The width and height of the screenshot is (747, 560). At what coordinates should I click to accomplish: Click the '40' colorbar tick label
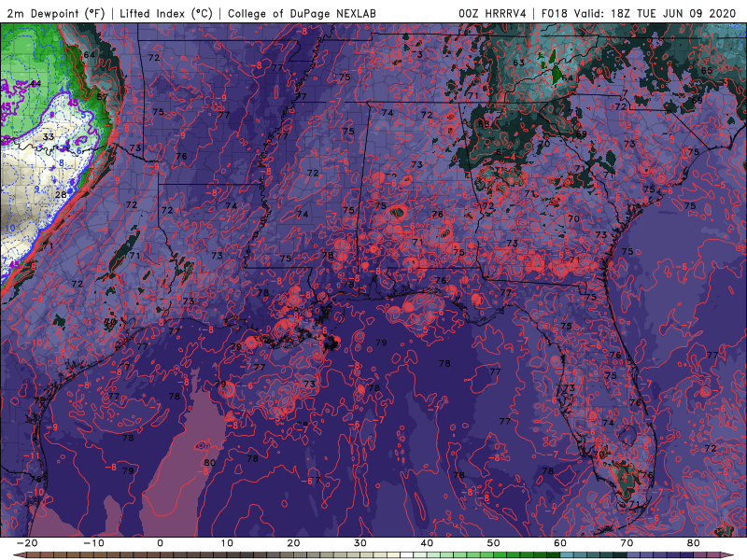[427, 543]
